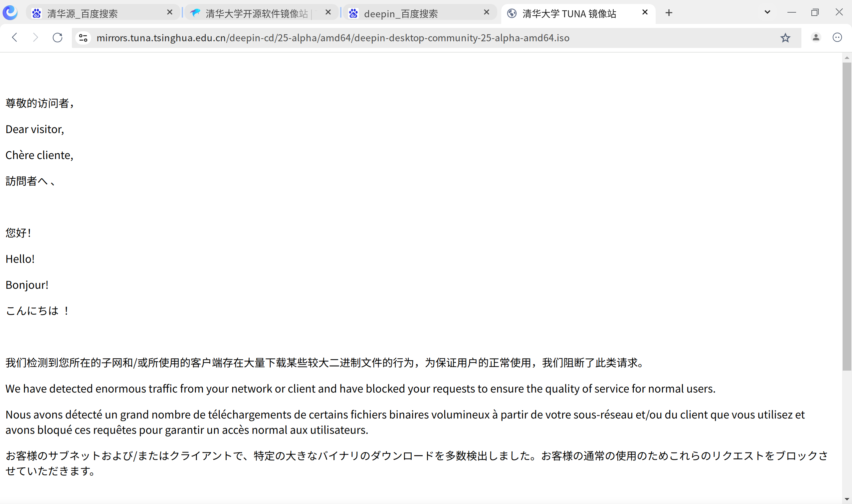Open a new tab with plus button
Viewport: 852px width, 504px height.
coord(669,13)
